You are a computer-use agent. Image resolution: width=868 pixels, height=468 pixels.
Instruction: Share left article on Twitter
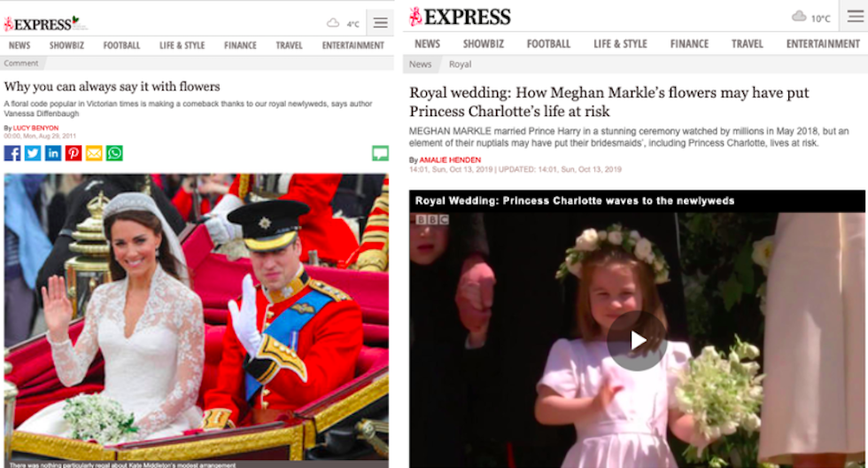pos(33,153)
